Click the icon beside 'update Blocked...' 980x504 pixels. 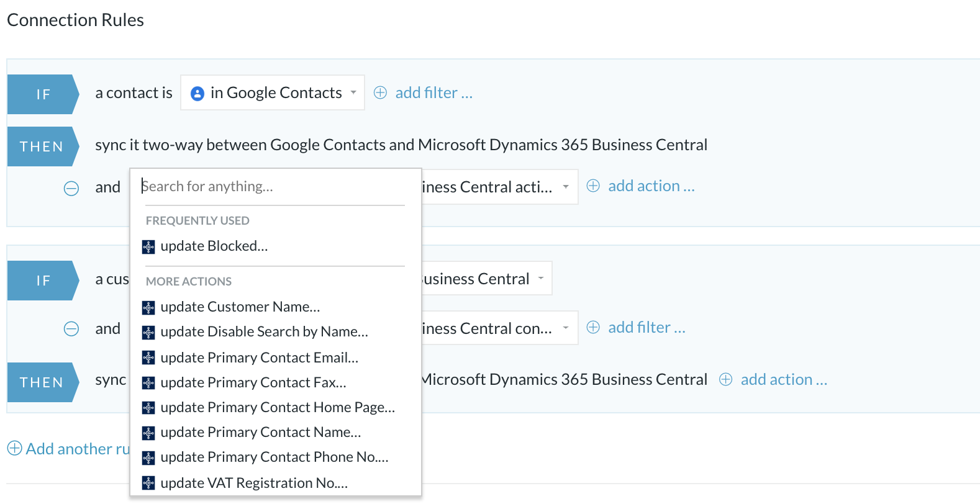point(148,247)
